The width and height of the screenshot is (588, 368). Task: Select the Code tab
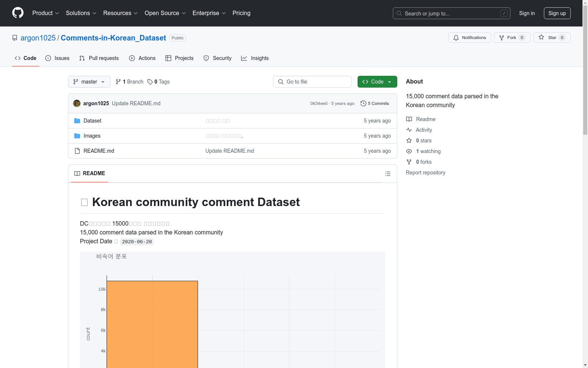[26, 58]
